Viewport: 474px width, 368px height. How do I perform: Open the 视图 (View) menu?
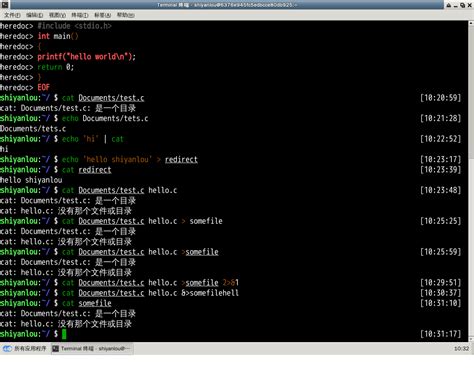pyautogui.click(x=57, y=15)
